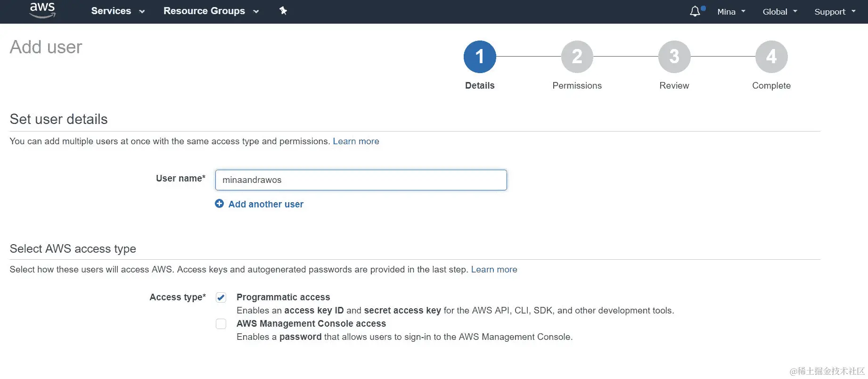Enable AWS Management Console access checkbox
868x379 pixels.
tap(221, 324)
